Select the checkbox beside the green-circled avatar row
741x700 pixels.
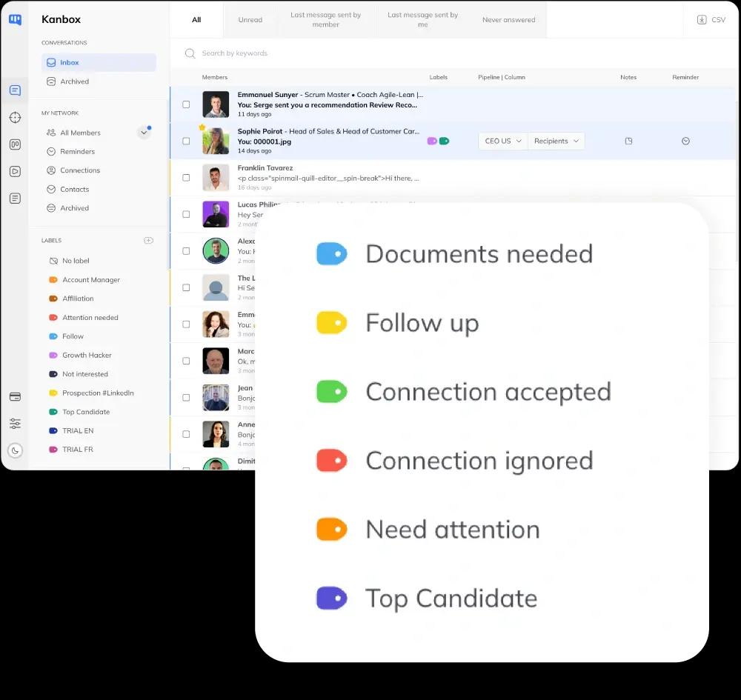[186, 251]
